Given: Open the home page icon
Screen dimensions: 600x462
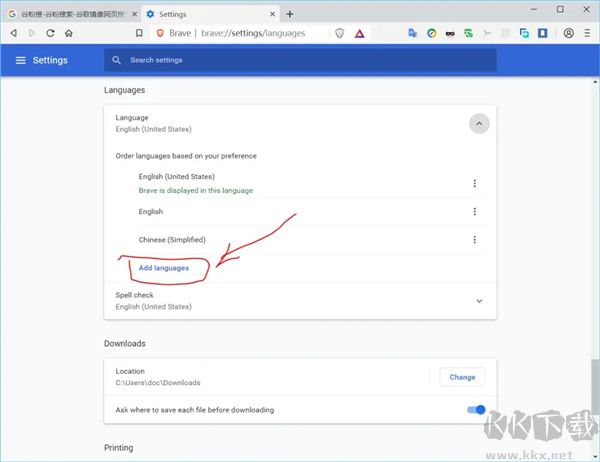Looking at the screenshot, I should pos(69,33).
